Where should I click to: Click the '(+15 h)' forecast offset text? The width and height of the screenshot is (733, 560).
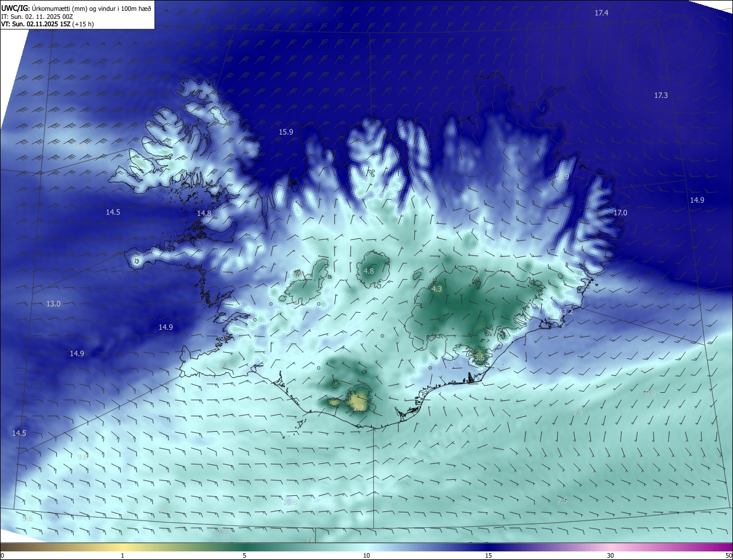pos(83,24)
